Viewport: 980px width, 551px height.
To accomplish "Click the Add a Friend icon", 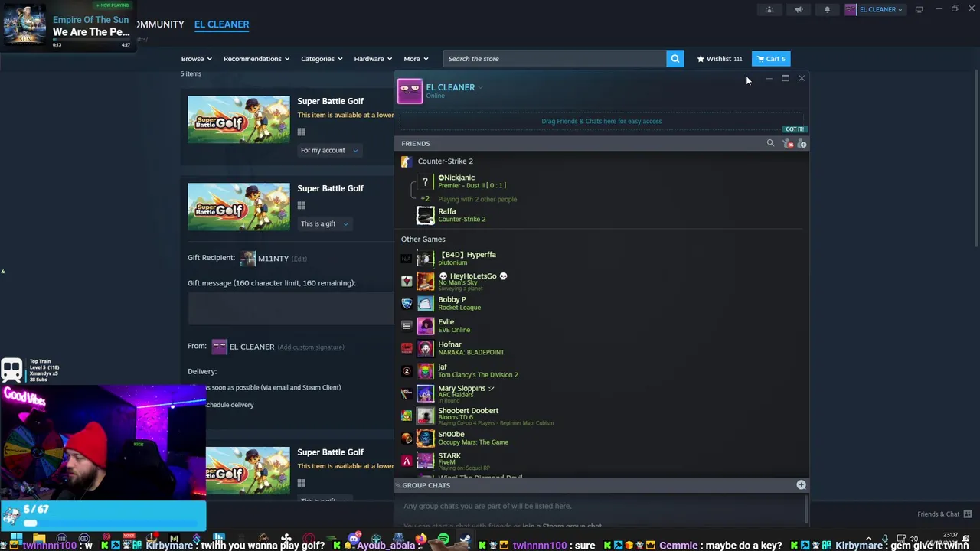I will 802,143.
